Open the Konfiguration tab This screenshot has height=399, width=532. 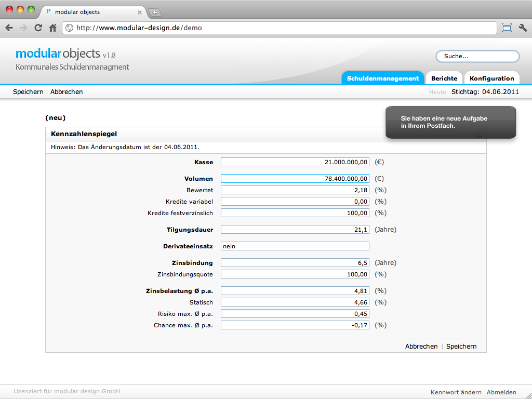pos(491,78)
